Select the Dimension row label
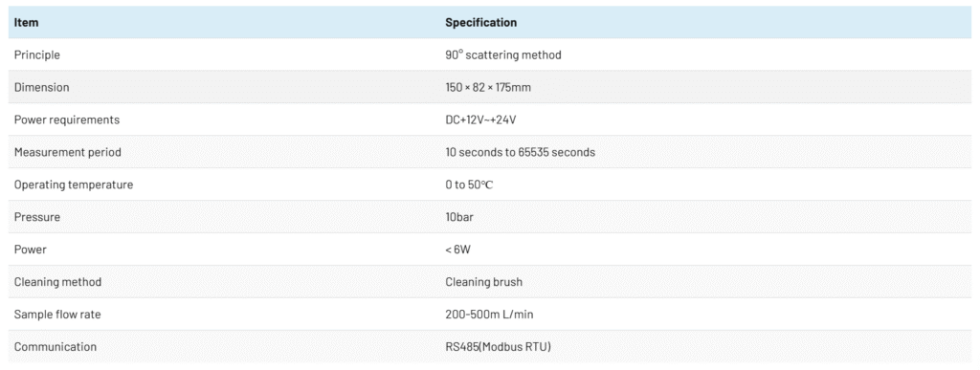The width and height of the screenshot is (980, 370). click(41, 87)
